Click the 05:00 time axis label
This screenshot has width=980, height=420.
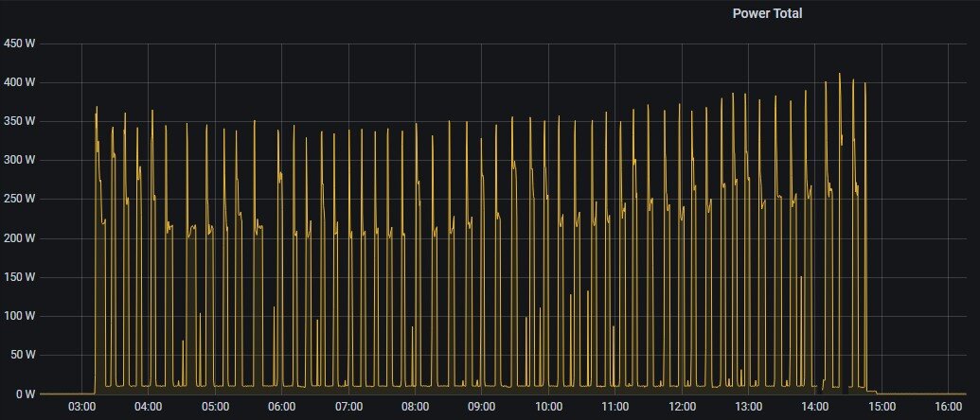215,407
